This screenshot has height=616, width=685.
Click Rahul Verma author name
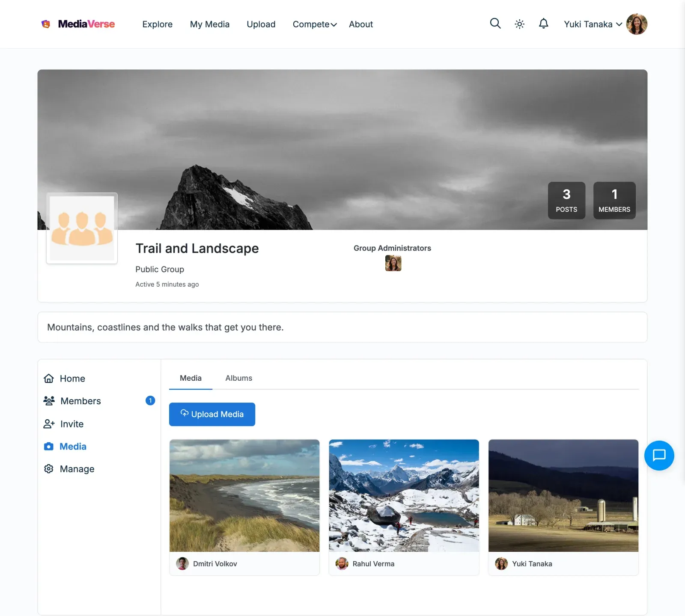[373, 564]
